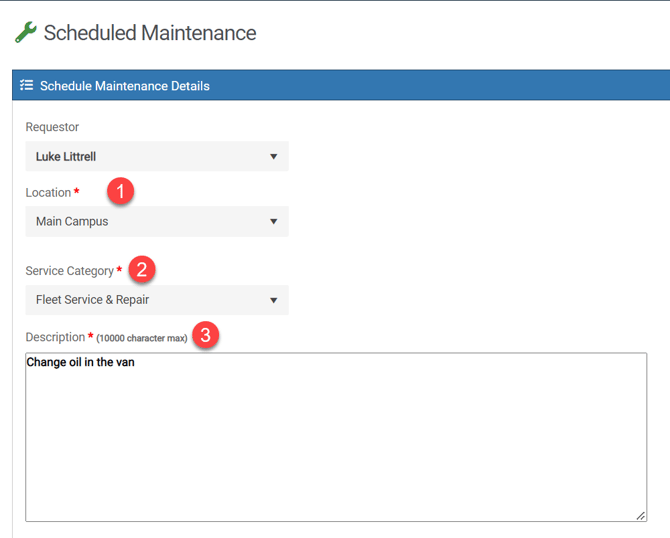Click the 10000 character max hint text
This screenshot has height=538, width=670.
click(142, 339)
